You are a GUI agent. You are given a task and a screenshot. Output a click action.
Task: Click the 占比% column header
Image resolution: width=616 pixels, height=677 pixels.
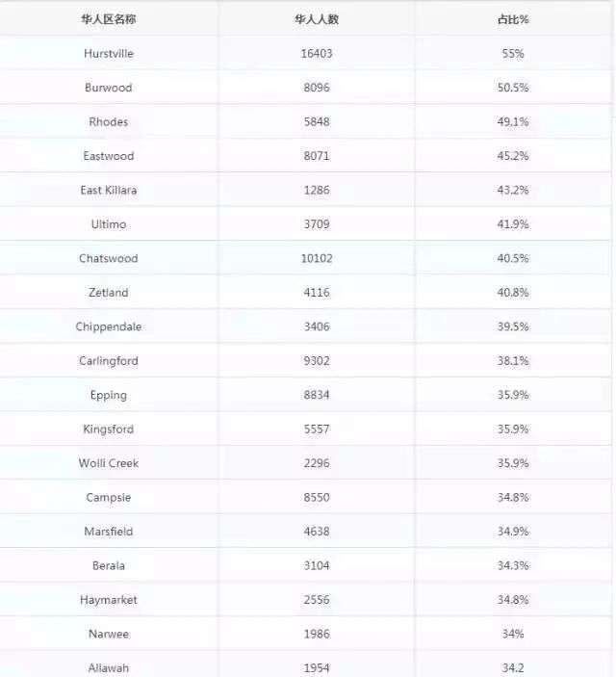[513, 19]
